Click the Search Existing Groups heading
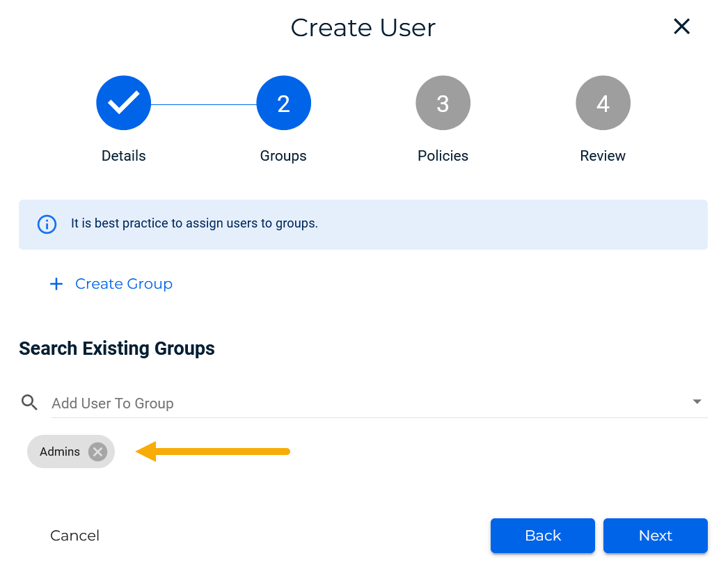This screenshot has height=567, width=728. coord(117,349)
